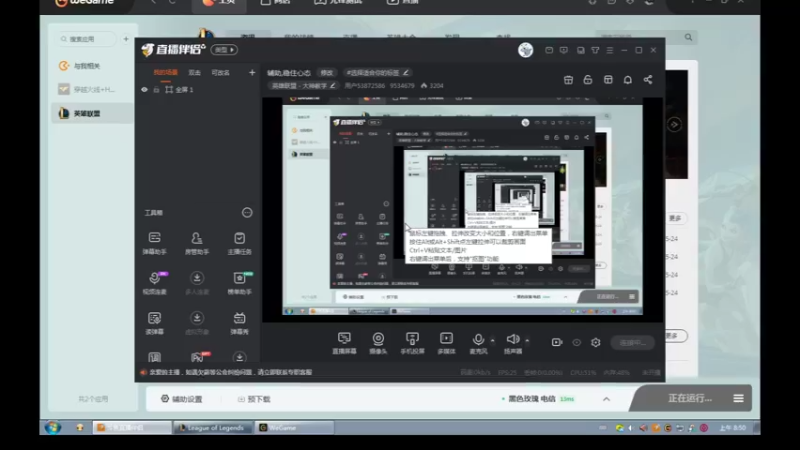Switch to WeGame taskbar button
The image size is (800, 450).
[x=294, y=428]
